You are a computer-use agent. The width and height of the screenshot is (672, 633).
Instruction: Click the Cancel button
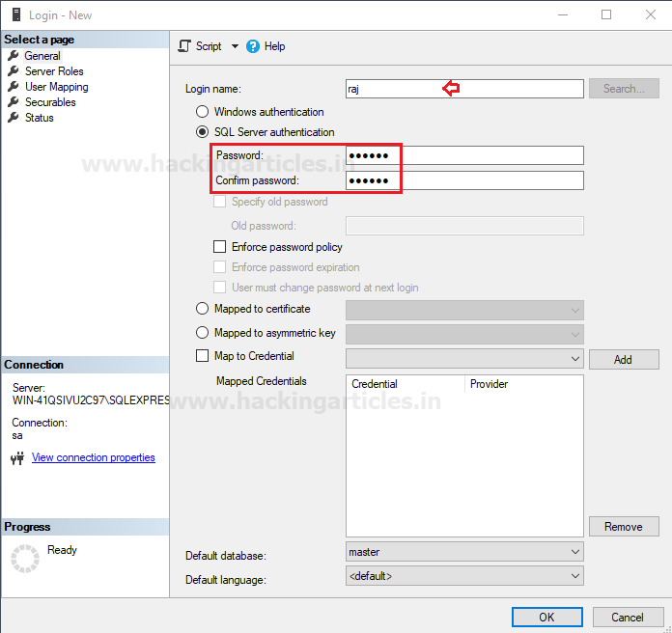[x=628, y=618]
